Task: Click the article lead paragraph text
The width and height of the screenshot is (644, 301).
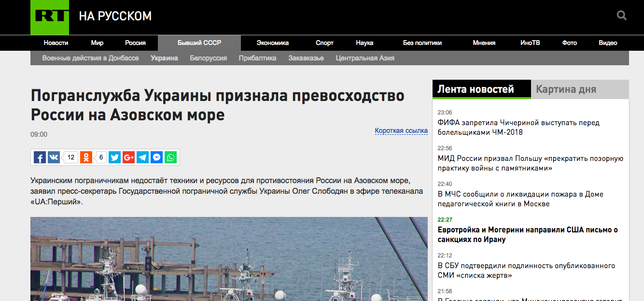Action: 226,191
